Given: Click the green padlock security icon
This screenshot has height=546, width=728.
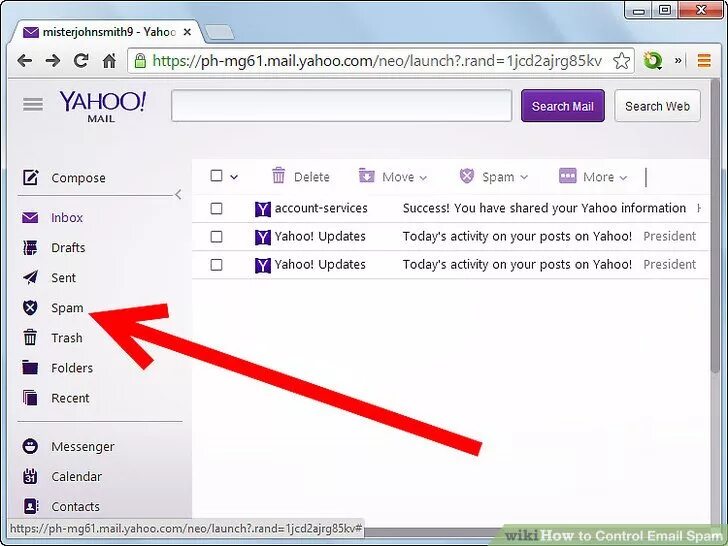Looking at the screenshot, I should coord(140,60).
